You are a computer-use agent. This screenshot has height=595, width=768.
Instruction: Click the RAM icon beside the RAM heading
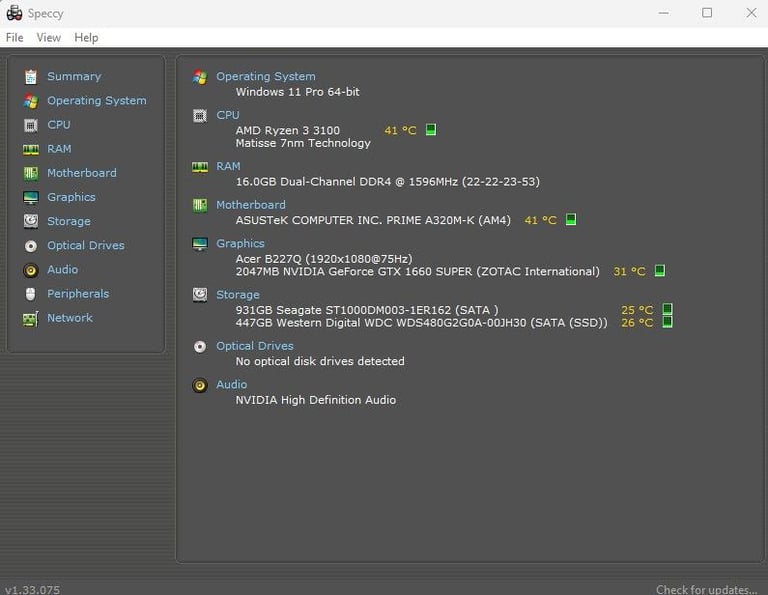(x=200, y=167)
